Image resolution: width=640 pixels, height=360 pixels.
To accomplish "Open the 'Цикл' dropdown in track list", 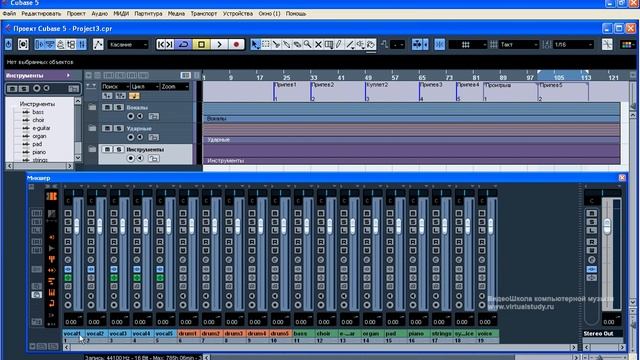I will 145,87.
